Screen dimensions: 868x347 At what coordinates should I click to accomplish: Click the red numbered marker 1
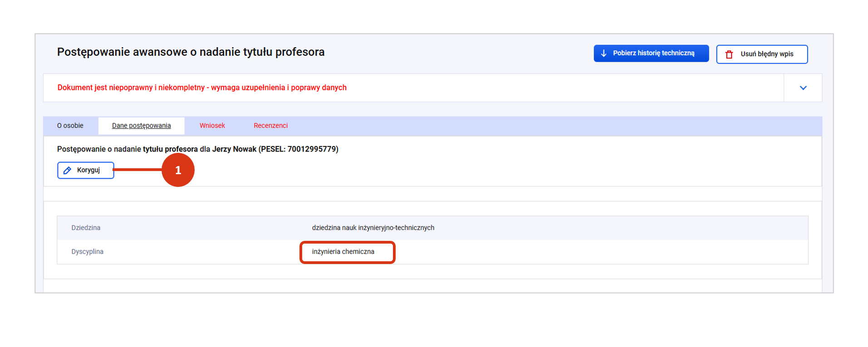point(178,170)
